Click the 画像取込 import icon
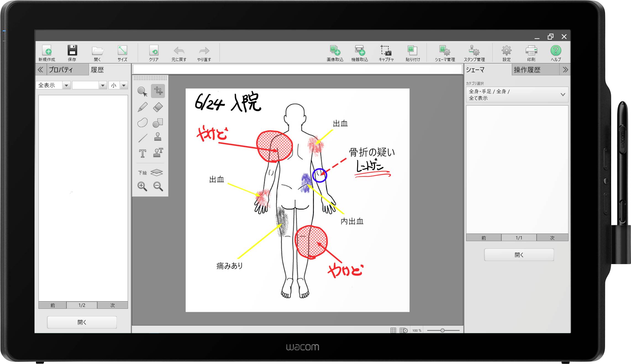This screenshot has height=364, width=631. coord(335,52)
